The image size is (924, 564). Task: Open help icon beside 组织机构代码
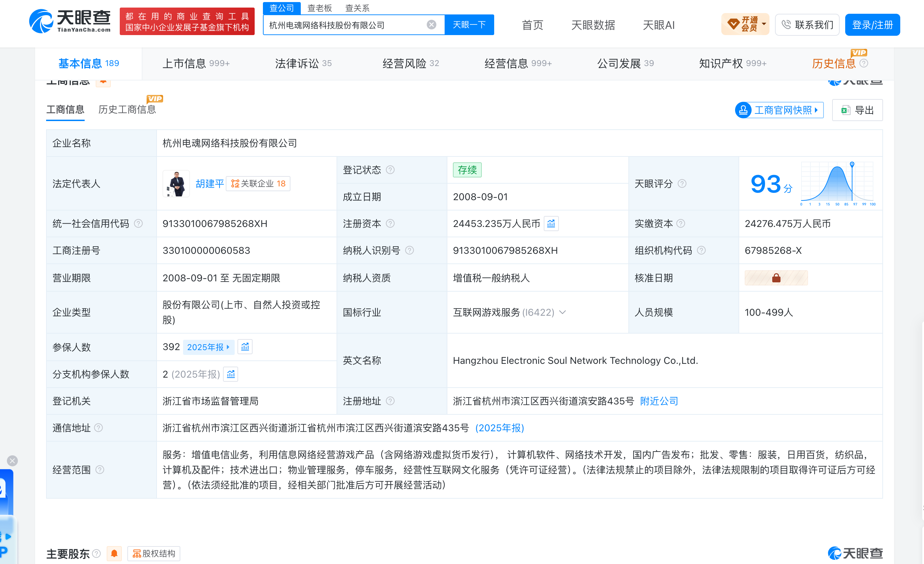tap(701, 250)
